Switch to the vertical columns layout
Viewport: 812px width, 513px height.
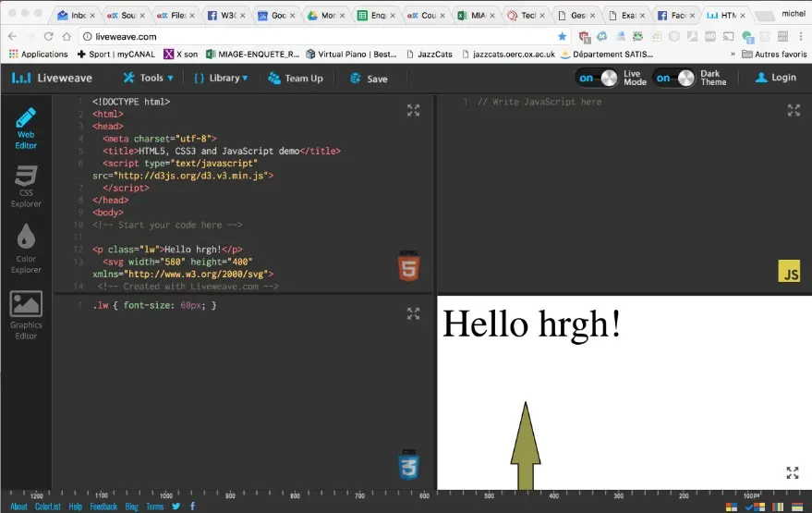[x=778, y=507]
